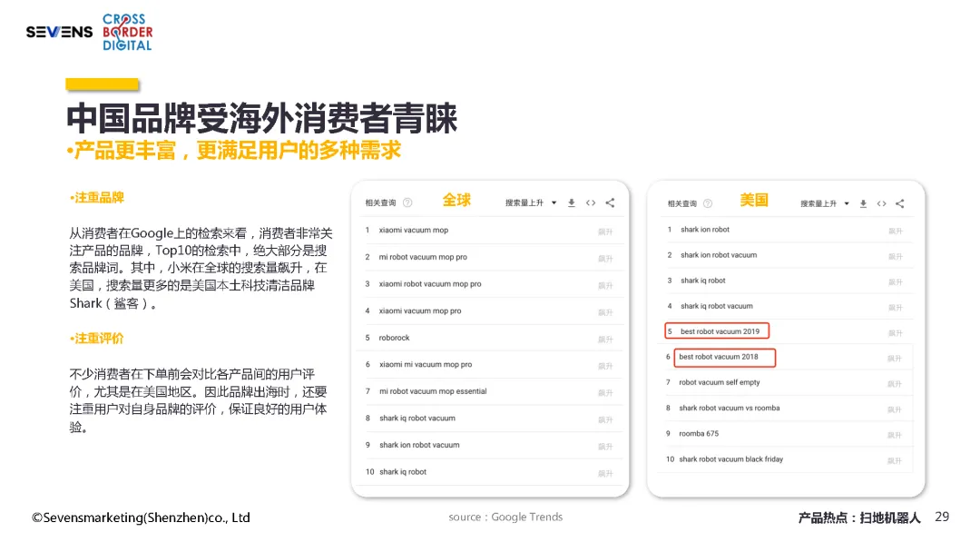
Task: Click the share icon in the 全球 panel
Action: (610, 202)
